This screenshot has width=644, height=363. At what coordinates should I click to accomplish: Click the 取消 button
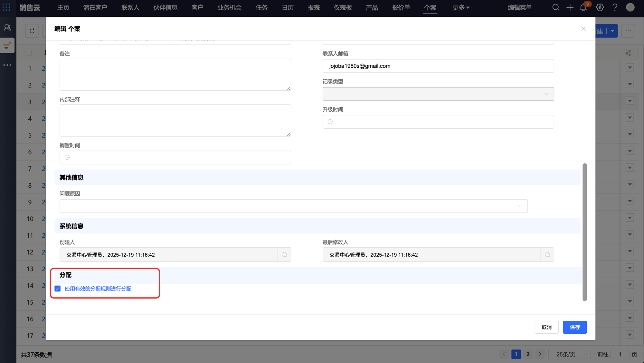(x=546, y=327)
